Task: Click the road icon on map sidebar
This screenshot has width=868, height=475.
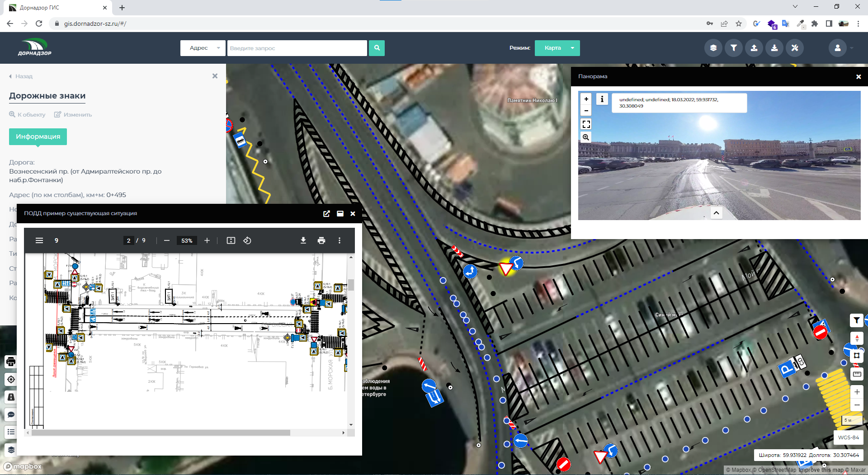Action: coord(11,397)
